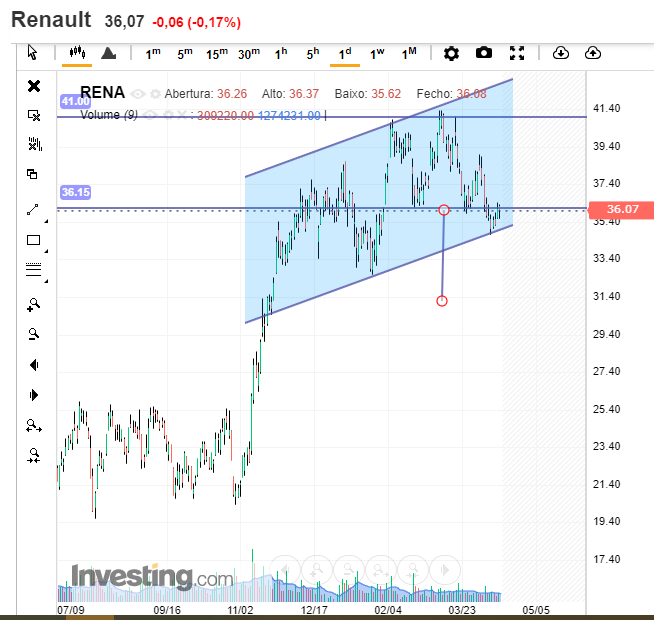Viewport: 654px width, 620px height.
Task: Click the compress horizontal zoom icon
Action: tap(33, 456)
